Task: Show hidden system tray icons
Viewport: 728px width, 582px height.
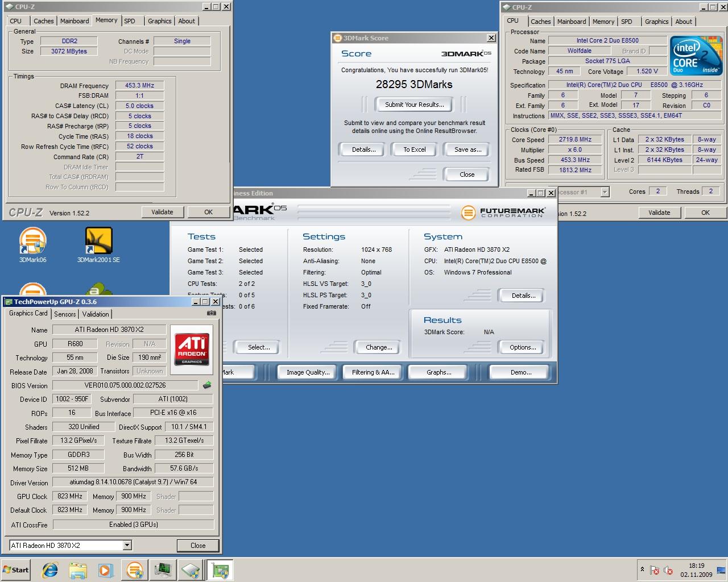Action: [x=642, y=569]
